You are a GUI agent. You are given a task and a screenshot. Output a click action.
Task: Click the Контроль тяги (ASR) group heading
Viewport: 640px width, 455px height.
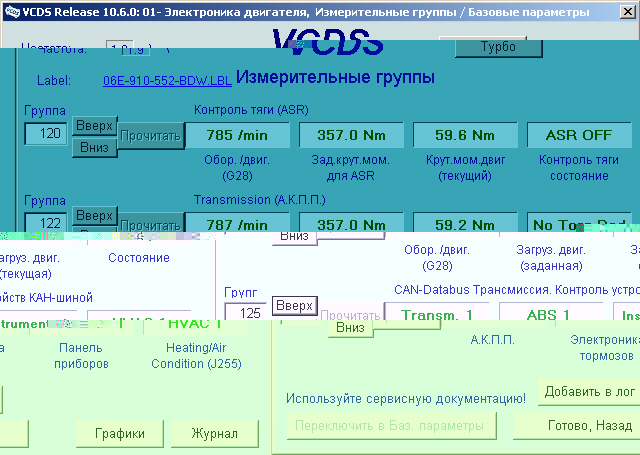pos(251,110)
